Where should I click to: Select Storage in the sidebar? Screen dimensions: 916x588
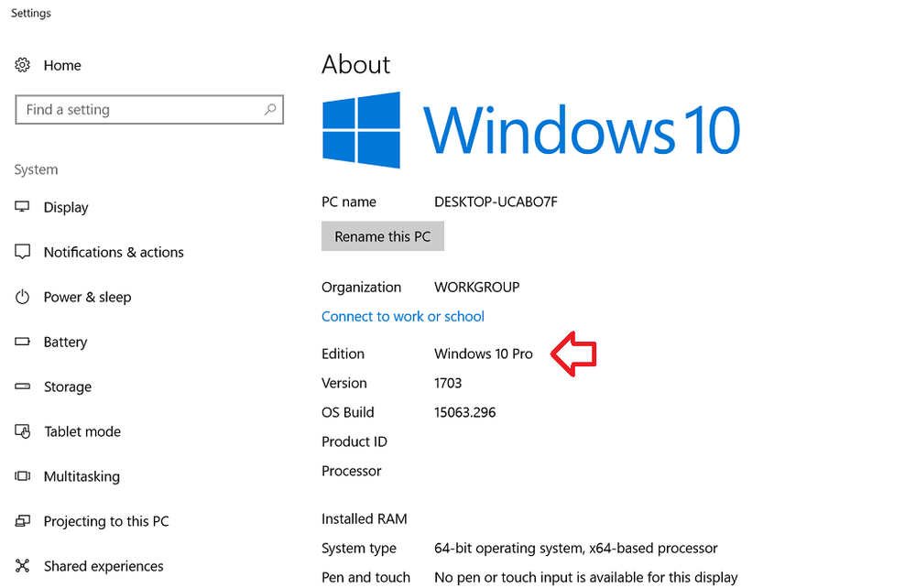tap(68, 387)
